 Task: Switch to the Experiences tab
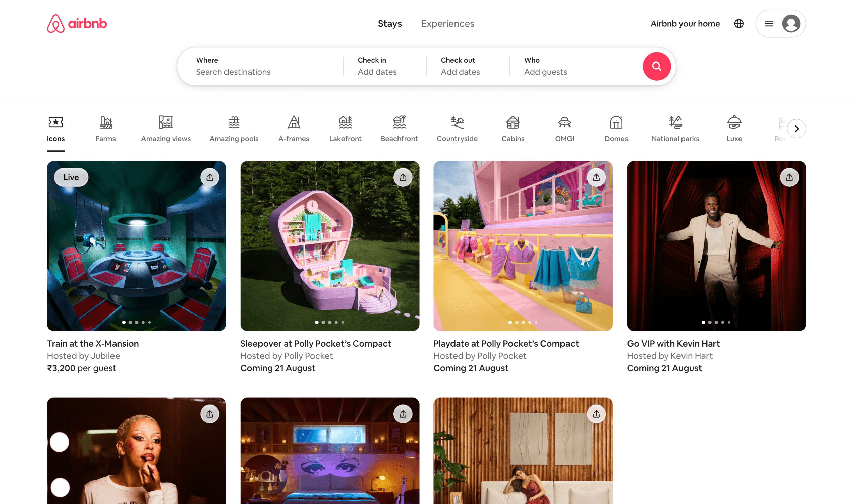click(448, 23)
